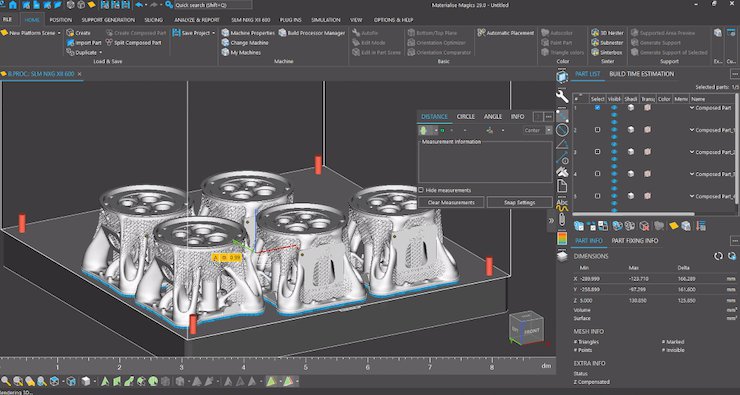The height and width of the screenshot is (395, 740).
Task: Uncheck selection box for first Composed Part
Action: coord(597,108)
